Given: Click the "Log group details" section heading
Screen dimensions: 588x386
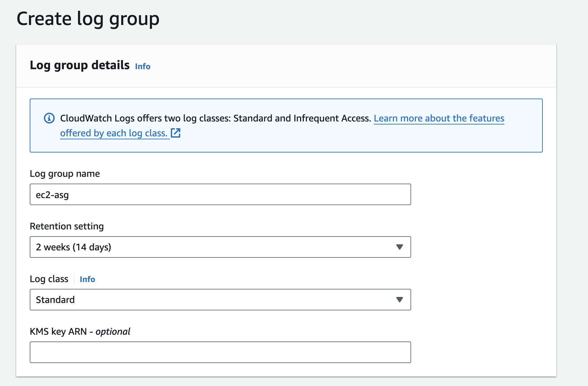Looking at the screenshot, I should (x=80, y=65).
